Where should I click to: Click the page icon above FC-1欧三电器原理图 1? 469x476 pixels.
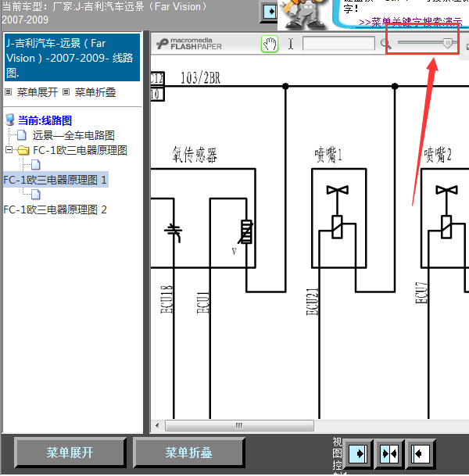tap(35, 165)
